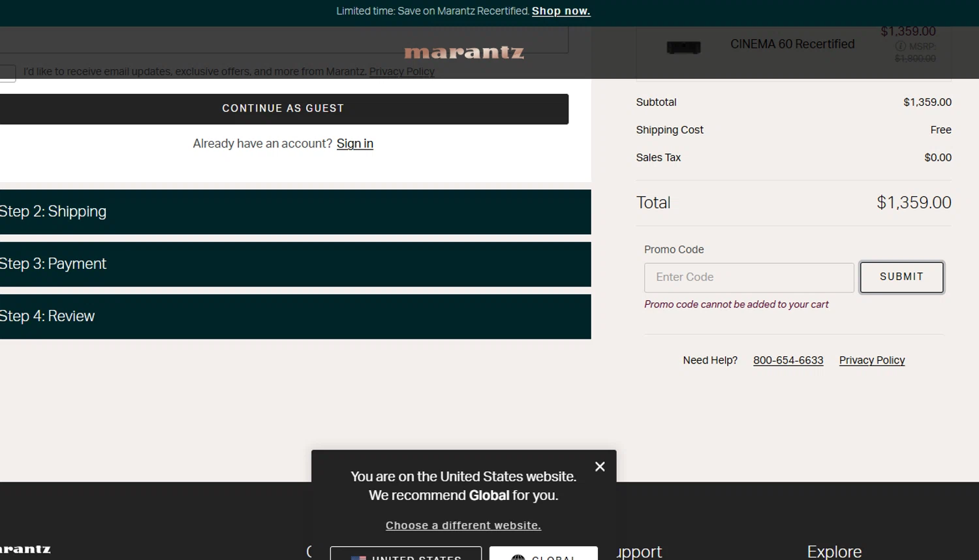Select the United States website button

pos(406,553)
